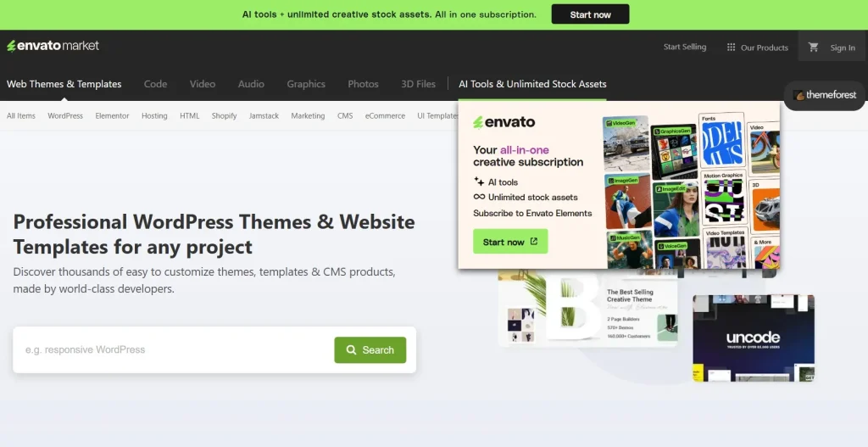Open the UI Templates submenu

[x=437, y=115]
